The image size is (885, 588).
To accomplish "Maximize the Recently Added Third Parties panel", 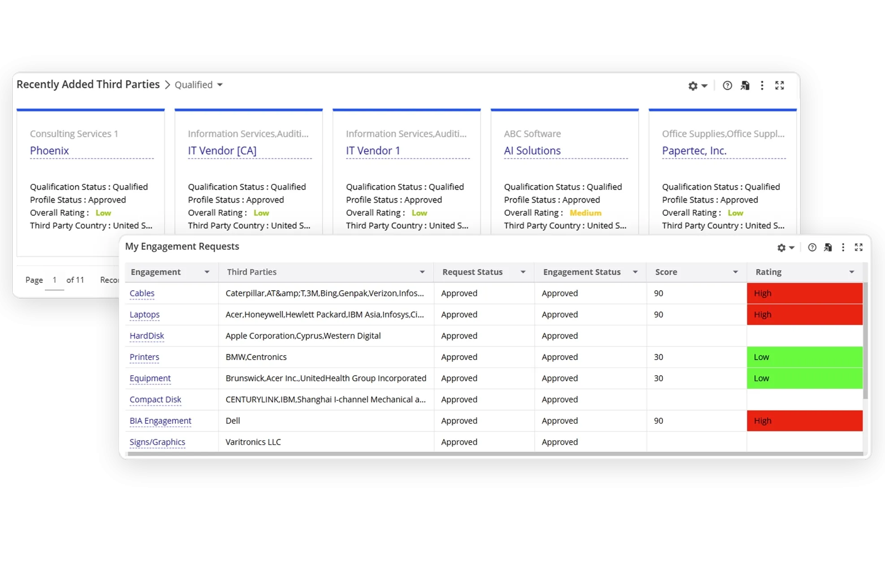I will [x=779, y=86].
